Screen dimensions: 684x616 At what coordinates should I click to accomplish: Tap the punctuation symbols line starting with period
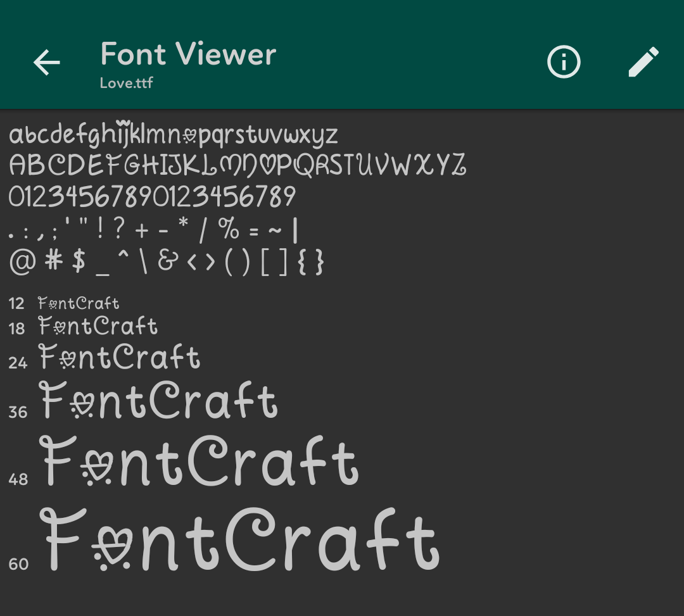[x=153, y=229]
